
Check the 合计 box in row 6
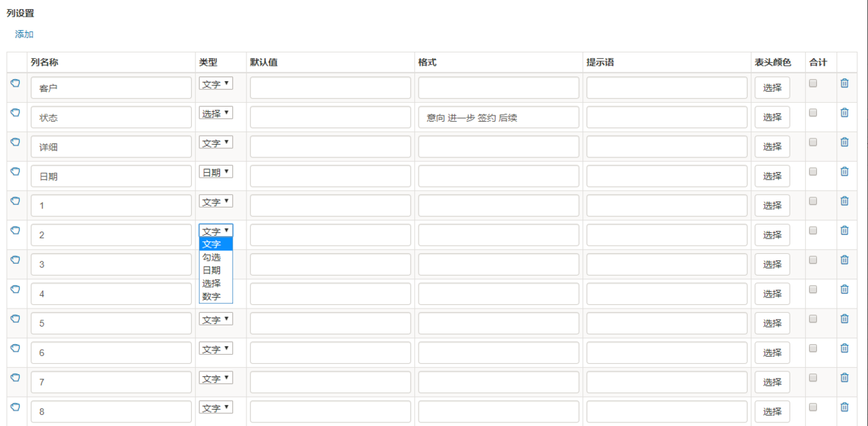pos(813,348)
